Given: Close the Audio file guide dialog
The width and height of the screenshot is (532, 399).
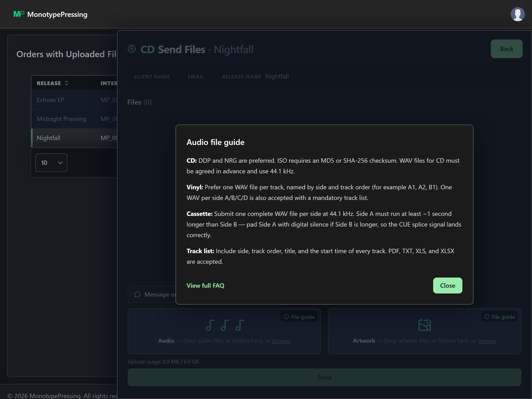Looking at the screenshot, I should 447,286.
